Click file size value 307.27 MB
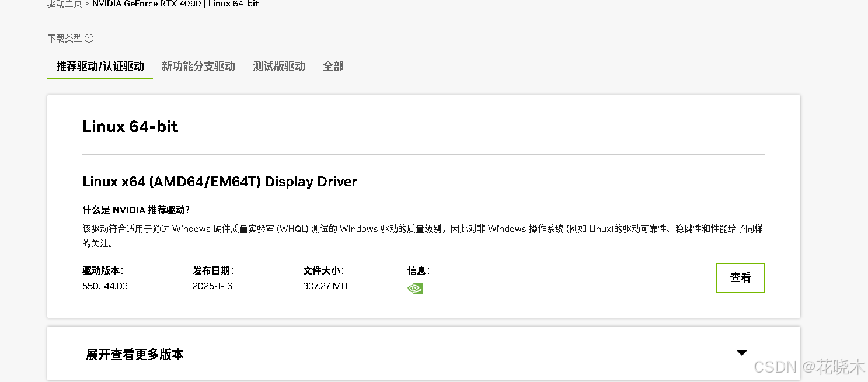 [325, 286]
